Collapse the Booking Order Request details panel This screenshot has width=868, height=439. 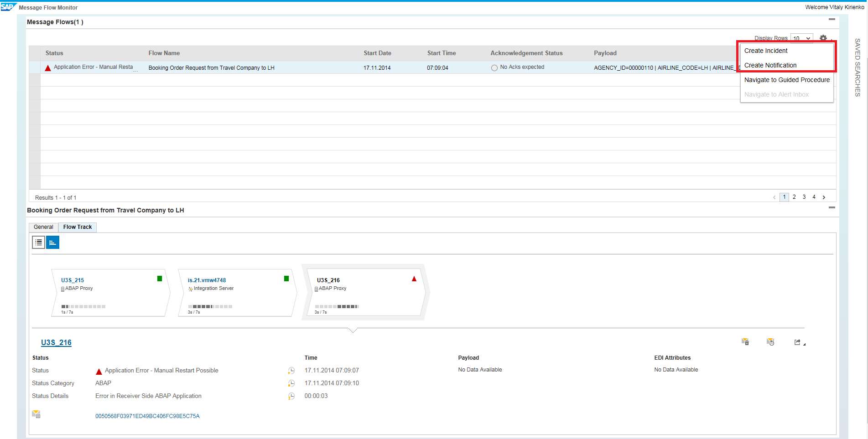point(832,207)
